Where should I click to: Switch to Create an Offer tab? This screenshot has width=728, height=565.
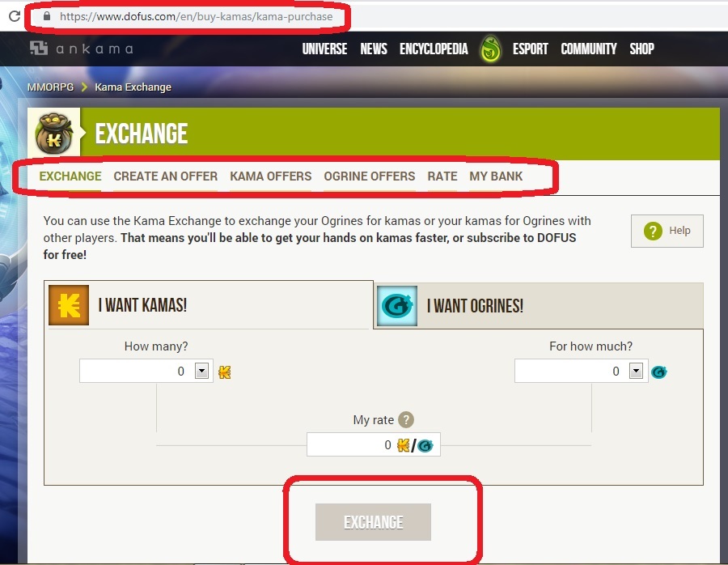coord(165,176)
